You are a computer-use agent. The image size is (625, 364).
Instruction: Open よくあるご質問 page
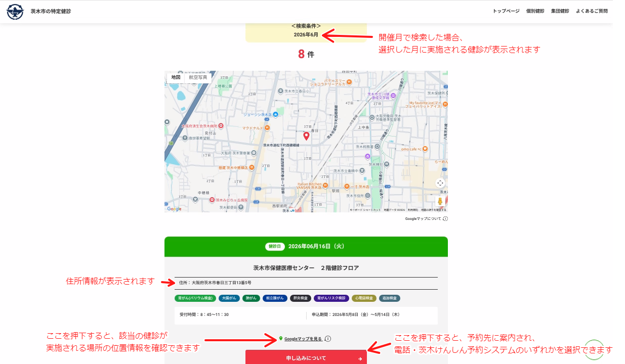592,11
